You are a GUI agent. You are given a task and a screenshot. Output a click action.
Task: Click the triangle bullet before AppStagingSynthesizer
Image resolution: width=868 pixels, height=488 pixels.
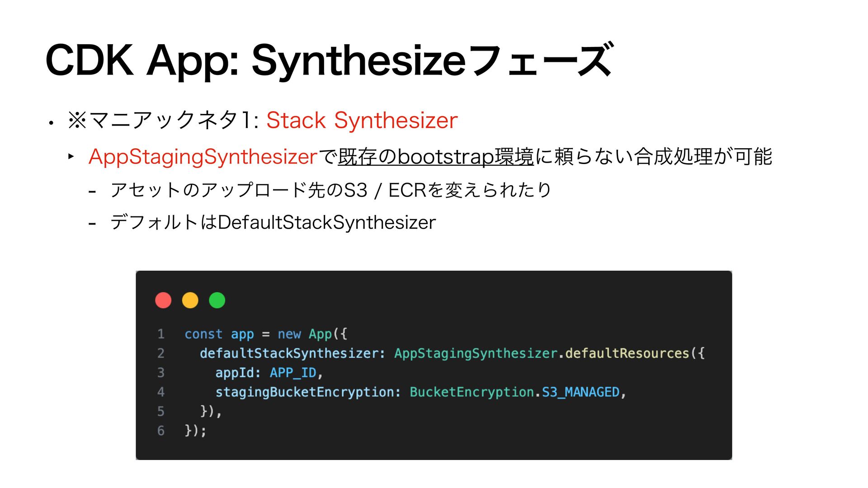(71, 157)
